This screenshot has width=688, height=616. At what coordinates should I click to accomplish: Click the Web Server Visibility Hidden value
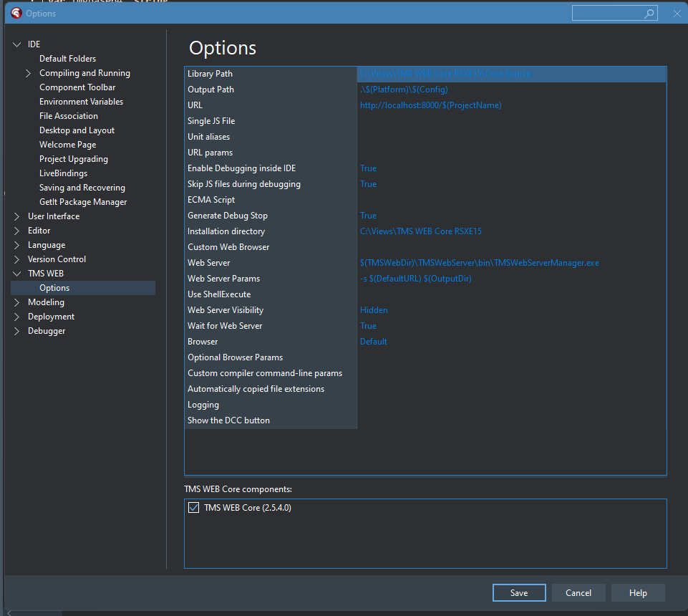512,310
